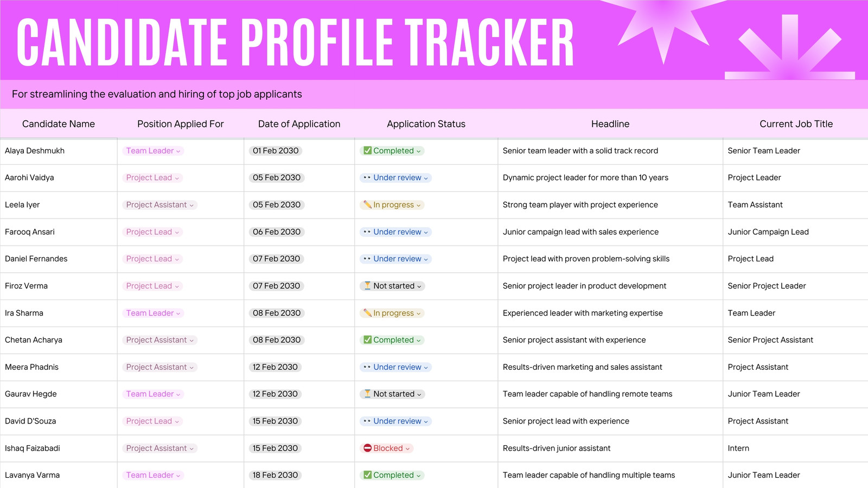The width and height of the screenshot is (868, 488).
Task: Select the headline 'Results-driven marketing and sales assistant'
Action: coord(582,367)
